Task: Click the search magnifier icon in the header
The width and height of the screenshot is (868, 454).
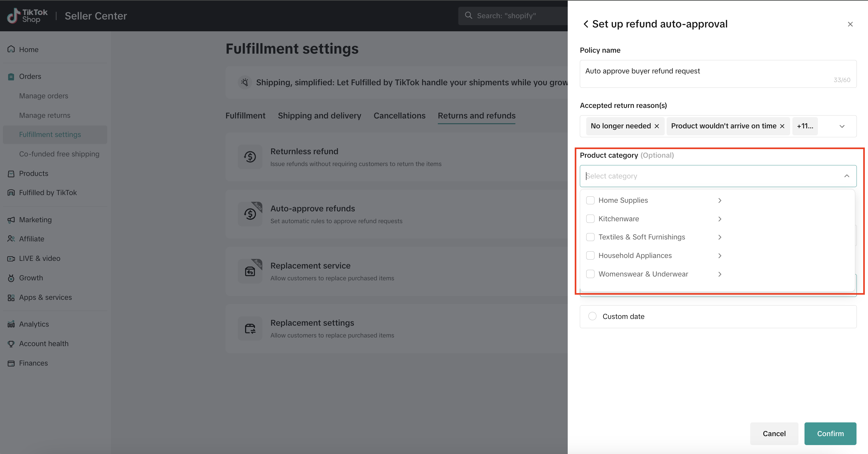Action: [468, 16]
